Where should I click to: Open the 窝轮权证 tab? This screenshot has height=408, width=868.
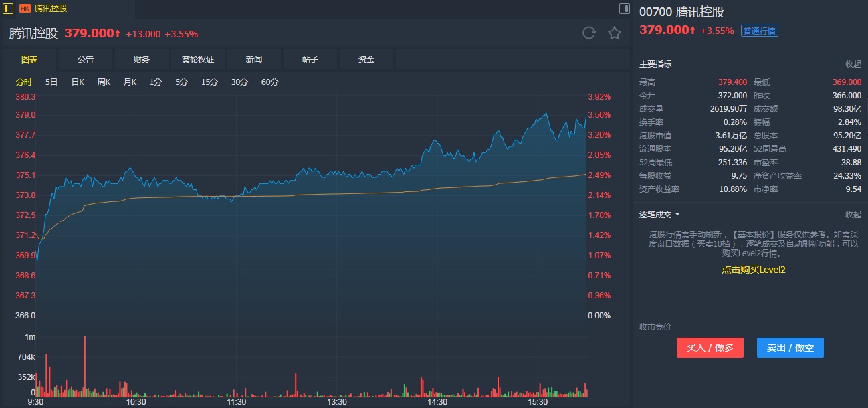coord(198,60)
